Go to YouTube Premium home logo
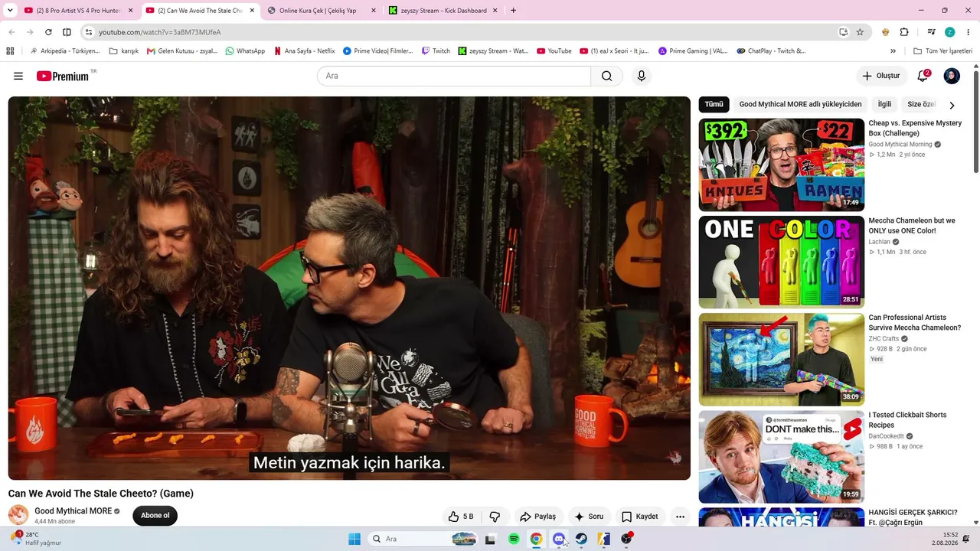Image resolution: width=980 pixels, height=551 pixels. [x=63, y=76]
